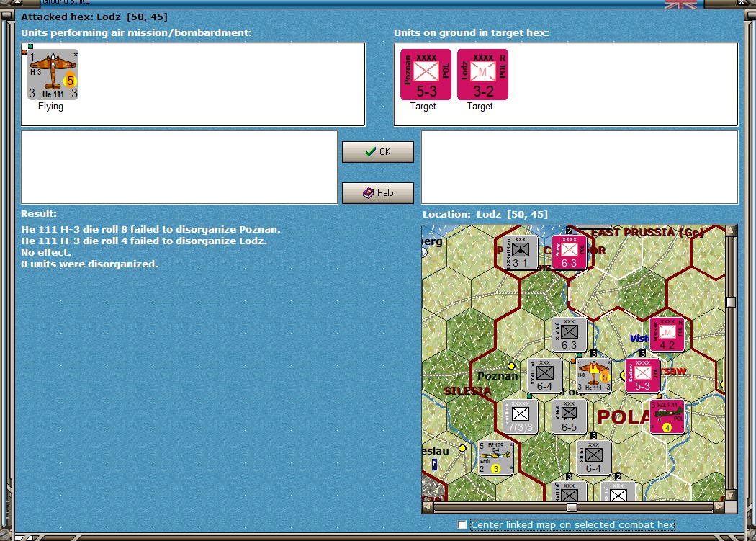Click the pink 4-2 Warsaw unit on map
The width and height of the screenshot is (756, 541).
tap(667, 334)
